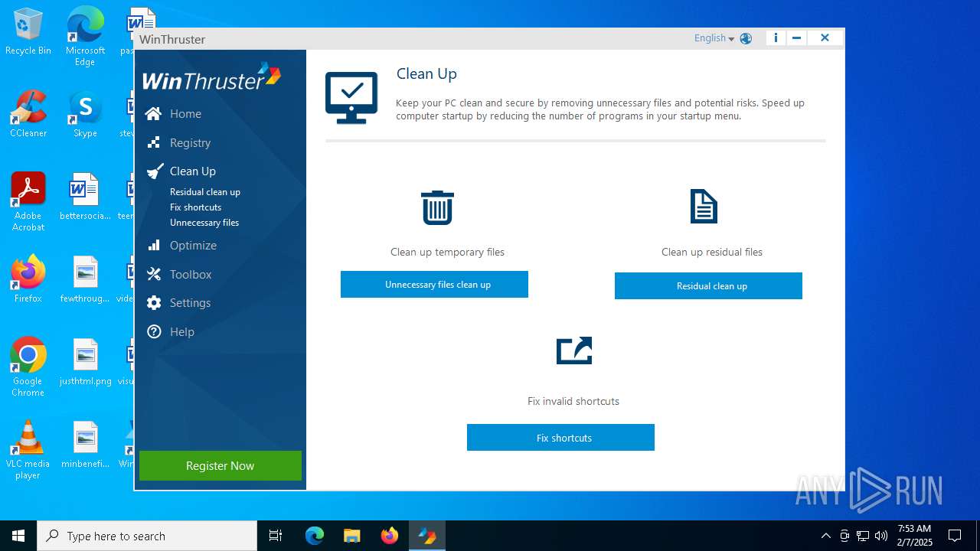
Task: Open Task View on the taskbar
Action: [276, 536]
